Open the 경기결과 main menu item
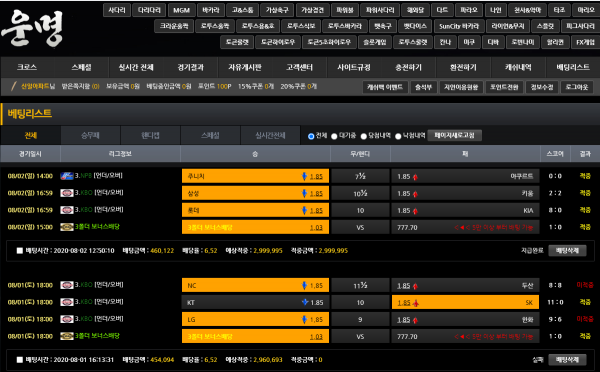 (191, 67)
